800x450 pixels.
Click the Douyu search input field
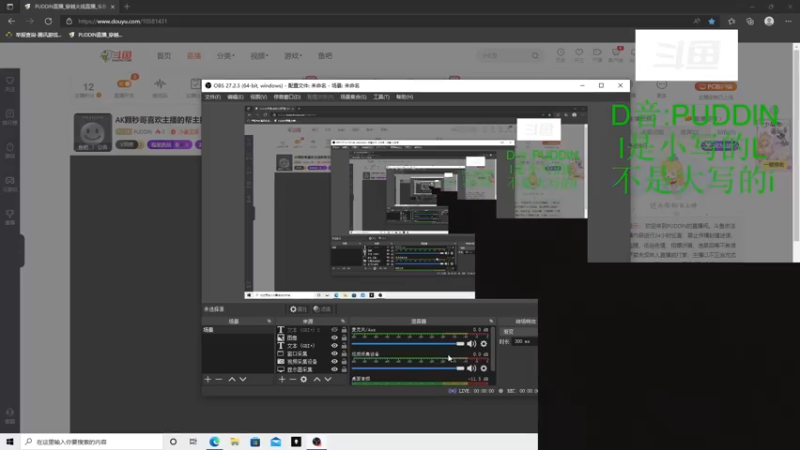[x=505, y=56]
